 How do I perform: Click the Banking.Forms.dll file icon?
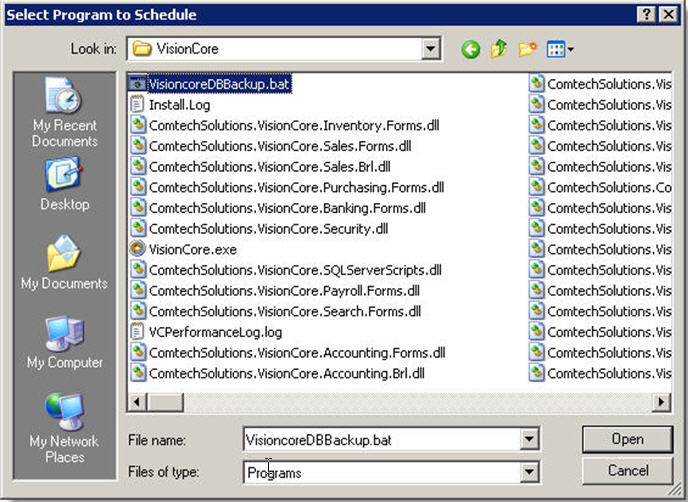(138, 208)
